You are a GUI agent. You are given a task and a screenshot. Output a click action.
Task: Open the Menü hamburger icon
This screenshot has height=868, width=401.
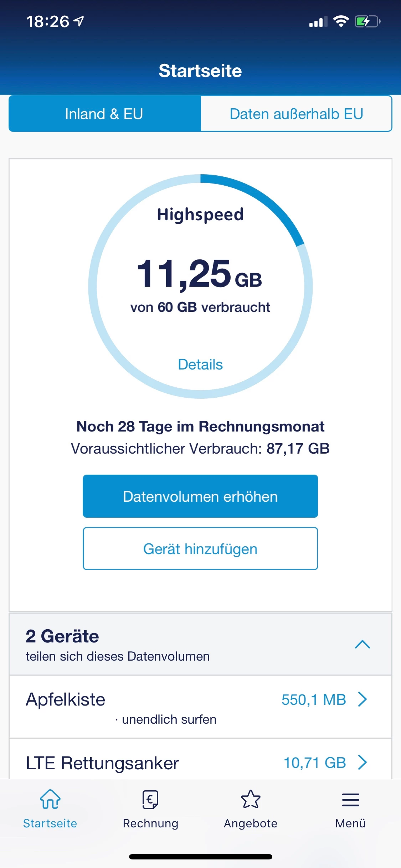point(350,799)
